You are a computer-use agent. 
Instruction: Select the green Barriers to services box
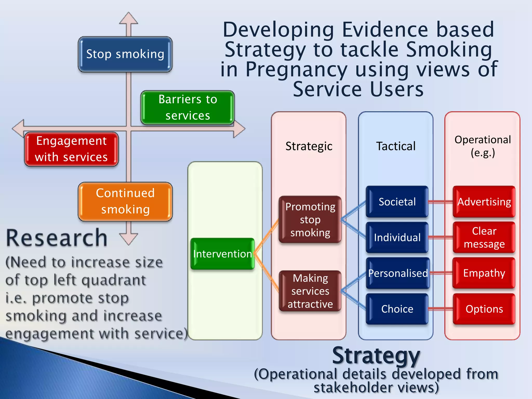pyautogui.click(x=188, y=107)
